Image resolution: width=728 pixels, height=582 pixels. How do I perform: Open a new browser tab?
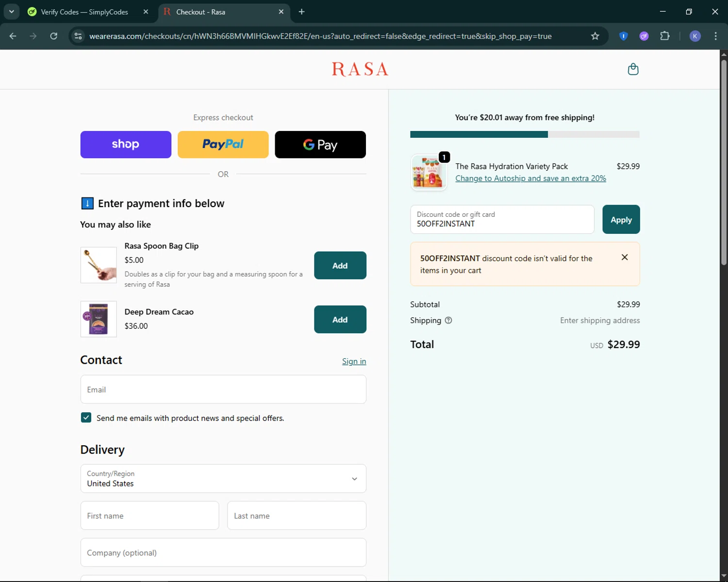point(301,12)
